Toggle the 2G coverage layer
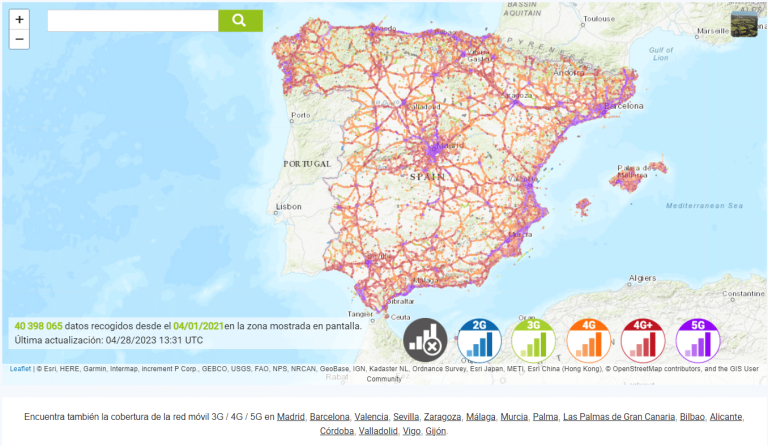This screenshot has height=446, width=768. tap(480, 340)
